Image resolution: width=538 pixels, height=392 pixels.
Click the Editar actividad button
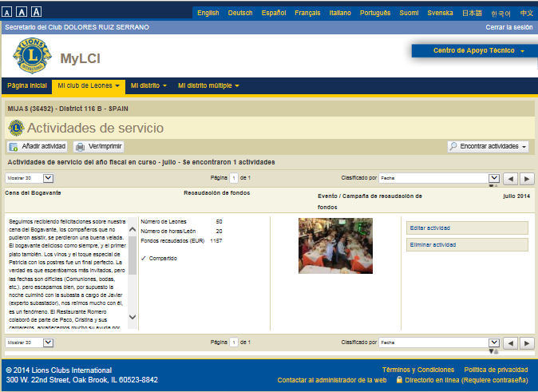coord(467,228)
